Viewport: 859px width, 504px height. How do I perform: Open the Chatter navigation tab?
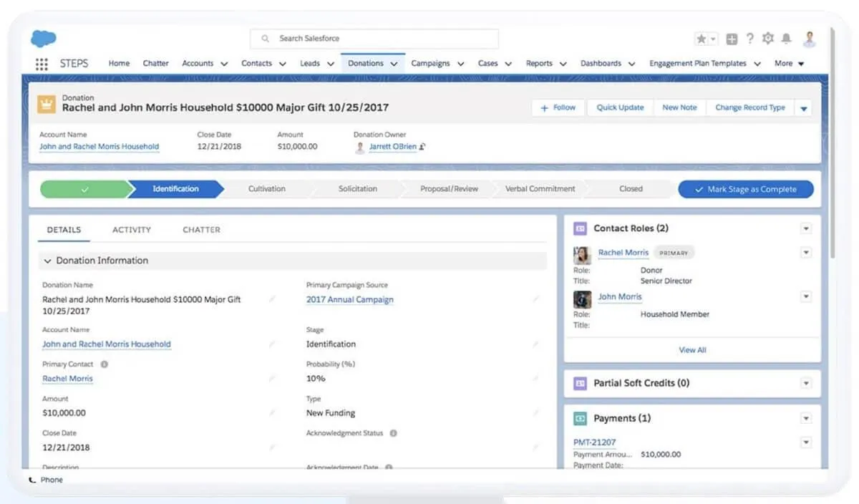pos(155,64)
